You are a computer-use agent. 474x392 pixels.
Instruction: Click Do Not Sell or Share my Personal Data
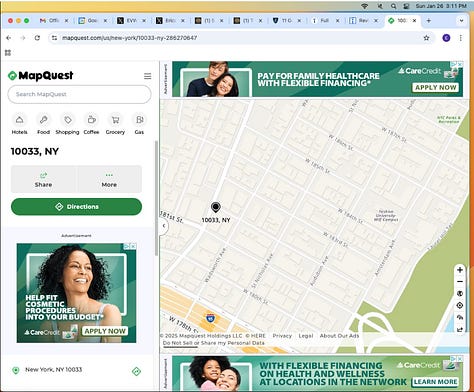tap(214, 343)
